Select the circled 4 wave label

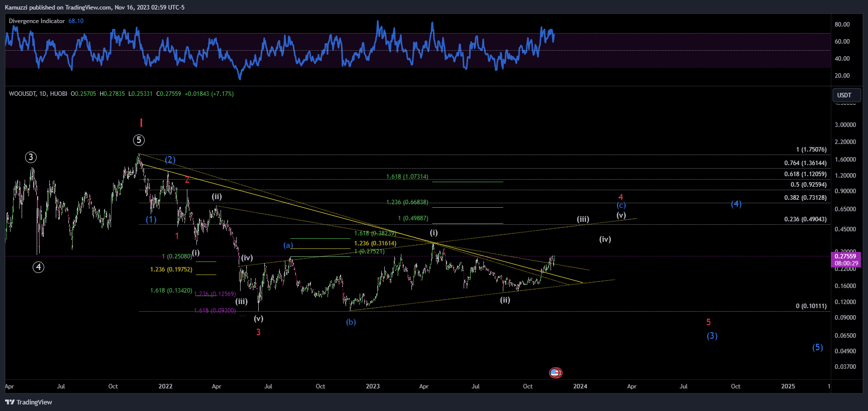tap(38, 267)
